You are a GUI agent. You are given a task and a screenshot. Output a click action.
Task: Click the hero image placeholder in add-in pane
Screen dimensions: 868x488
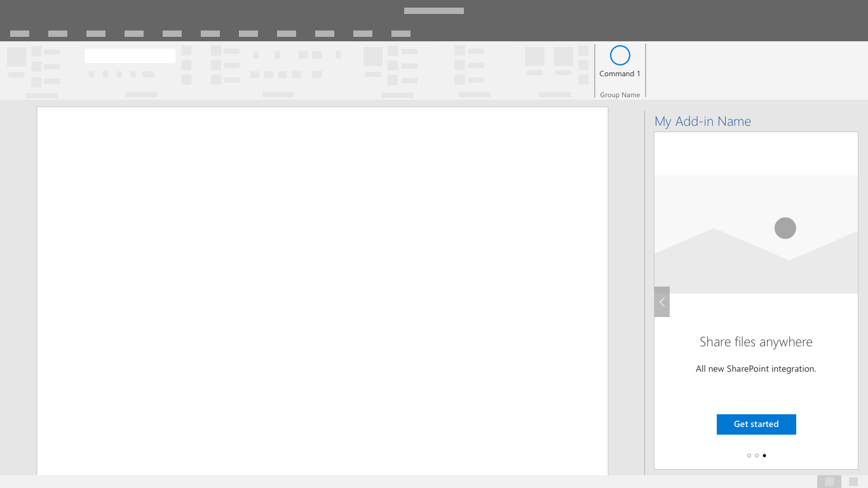pos(756,234)
